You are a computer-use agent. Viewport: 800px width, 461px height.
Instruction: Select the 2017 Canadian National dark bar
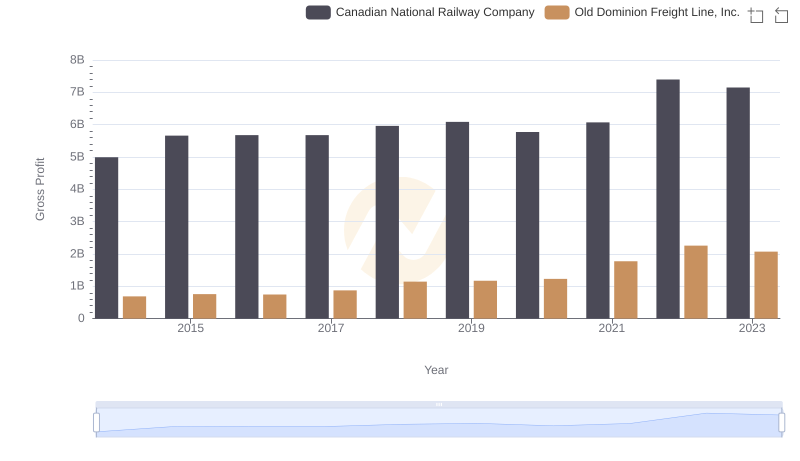coord(317,227)
